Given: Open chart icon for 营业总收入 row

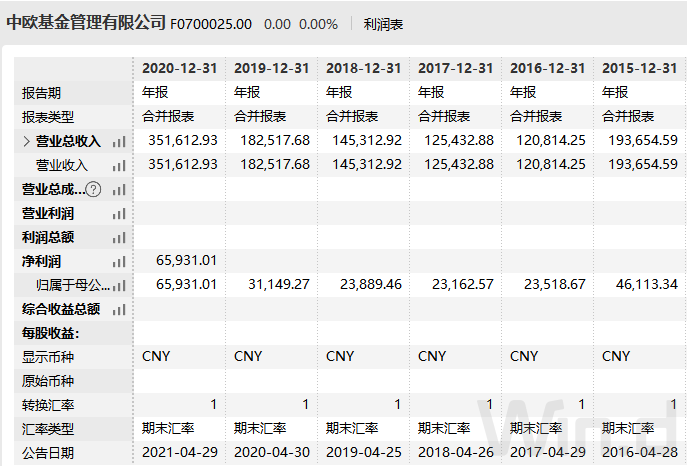Looking at the screenshot, I should click(119, 142).
